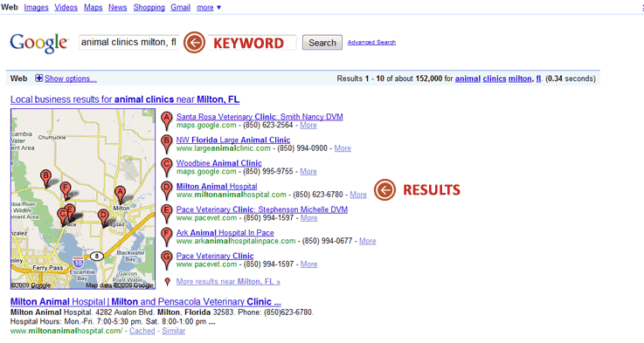Click marker E pin beside Pace Veterinary Clinic: Stephenson

click(166, 213)
